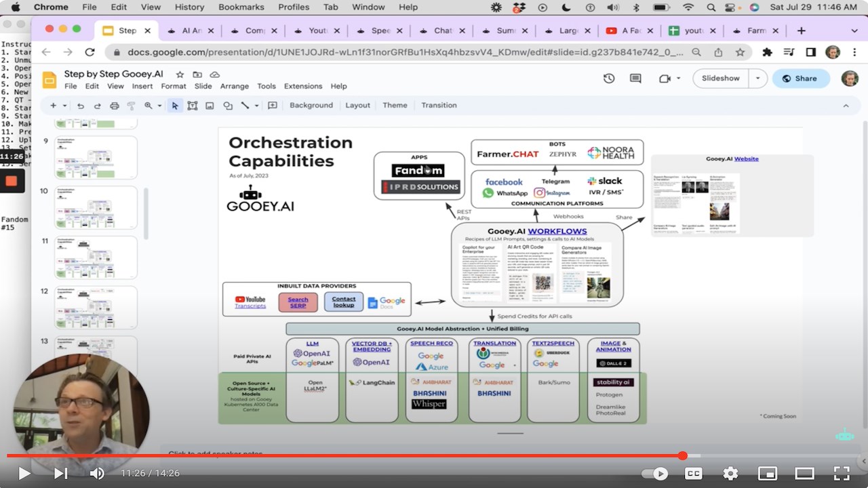Click the add comment toolbar icon
The width and height of the screenshot is (868, 488).
point(273,106)
